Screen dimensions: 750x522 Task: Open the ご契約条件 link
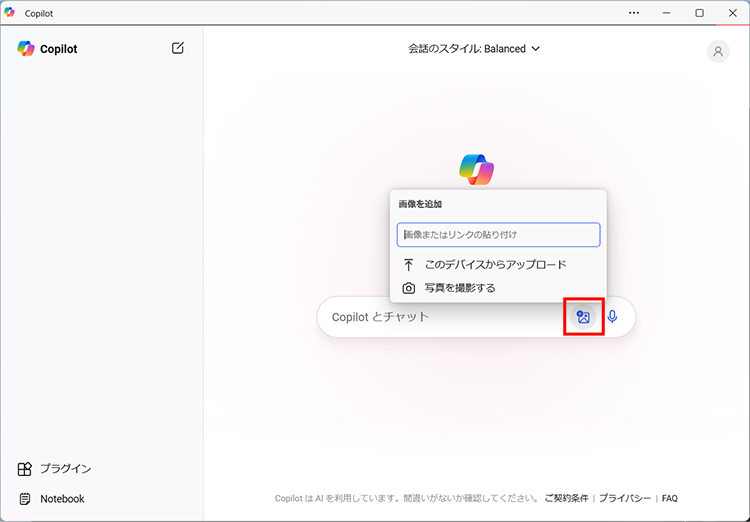click(x=566, y=498)
